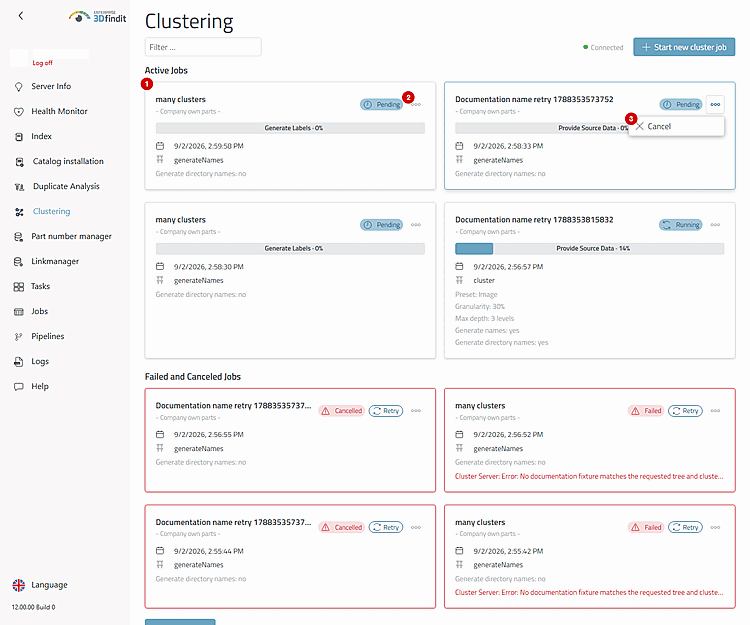The image size is (750, 625).
Task: Open more options for cancelled 2:55:44 PM job
Action: [416, 527]
